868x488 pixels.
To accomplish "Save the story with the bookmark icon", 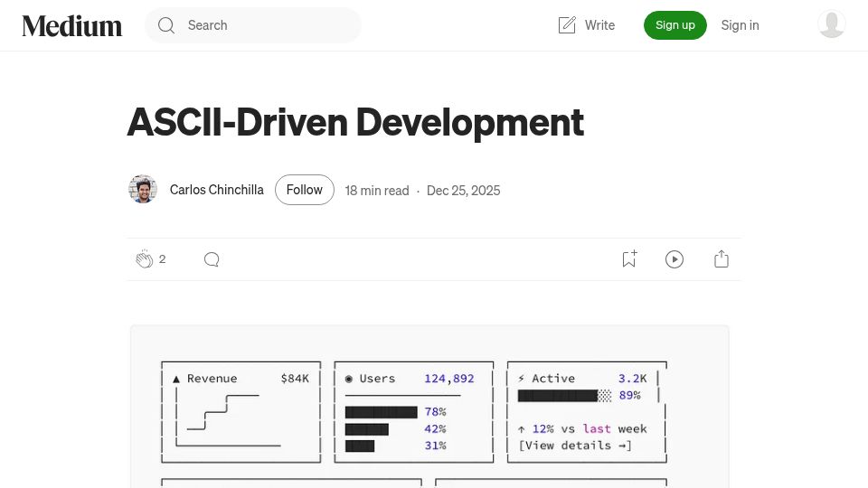I will click(x=629, y=259).
